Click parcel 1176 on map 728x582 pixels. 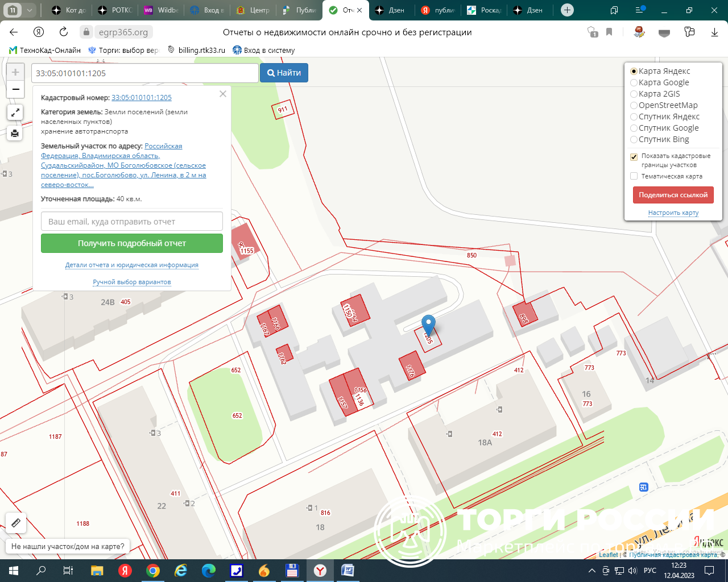412,365
